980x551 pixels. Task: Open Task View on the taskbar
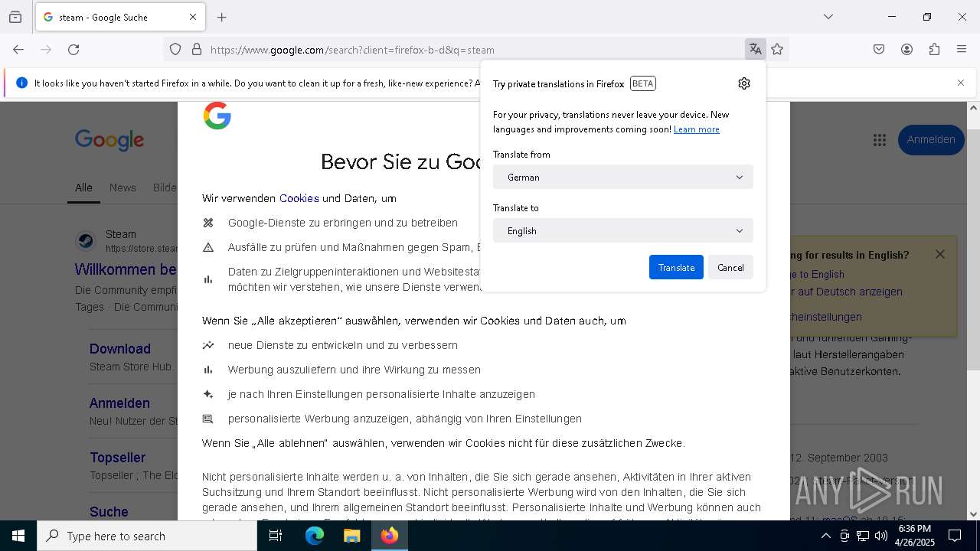276,536
